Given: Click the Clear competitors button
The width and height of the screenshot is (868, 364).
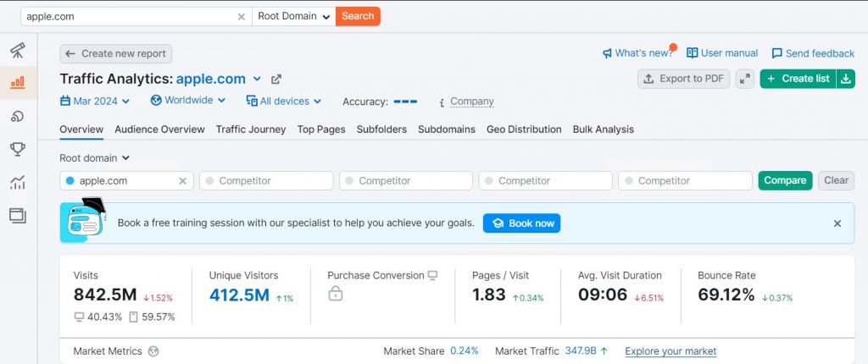Looking at the screenshot, I should click(836, 181).
